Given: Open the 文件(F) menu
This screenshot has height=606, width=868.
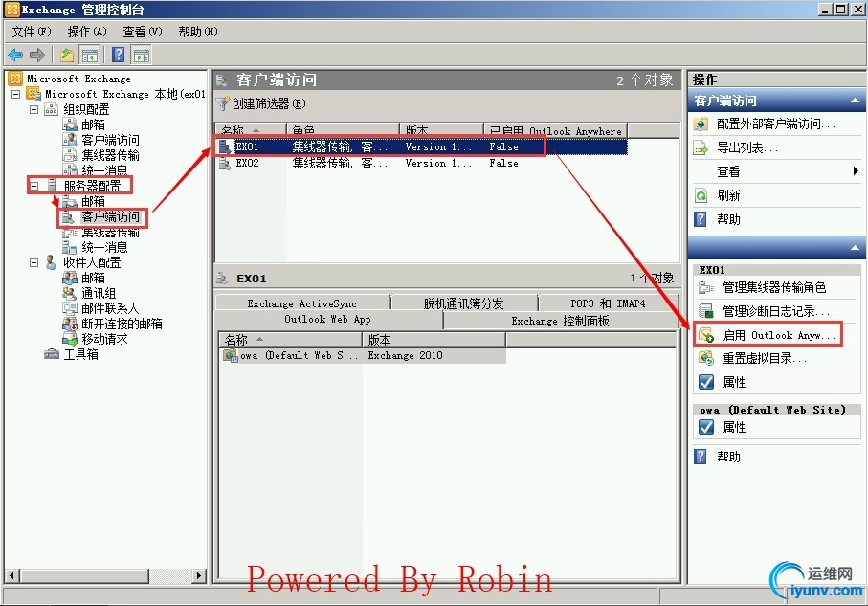Looking at the screenshot, I should tap(32, 32).
